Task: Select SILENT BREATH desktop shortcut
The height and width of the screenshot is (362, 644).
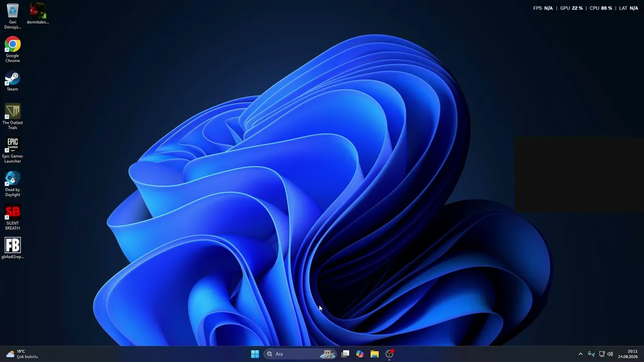Action: [x=13, y=218]
